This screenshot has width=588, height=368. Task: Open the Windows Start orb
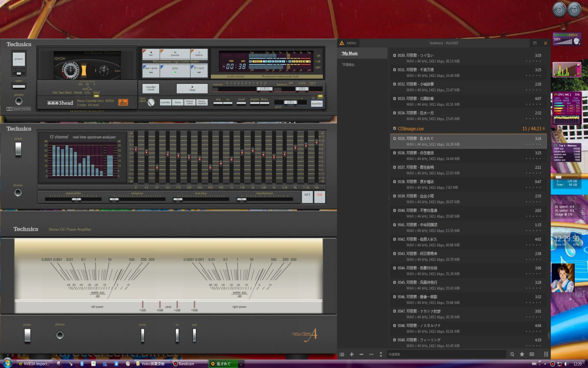click(x=7, y=363)
